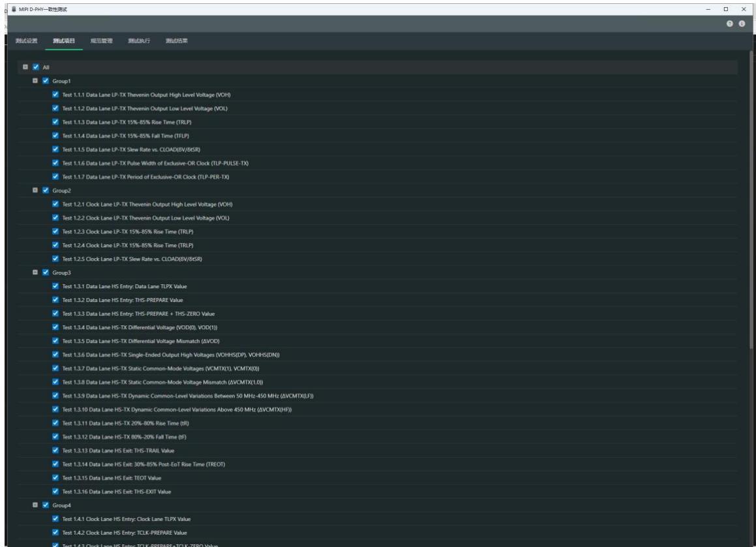Image resolution: width=756 pixels, height=547 pixels.
Task: Disable Test 1.3.4 Differential Voltage checkbox
Action: point(55,327)
